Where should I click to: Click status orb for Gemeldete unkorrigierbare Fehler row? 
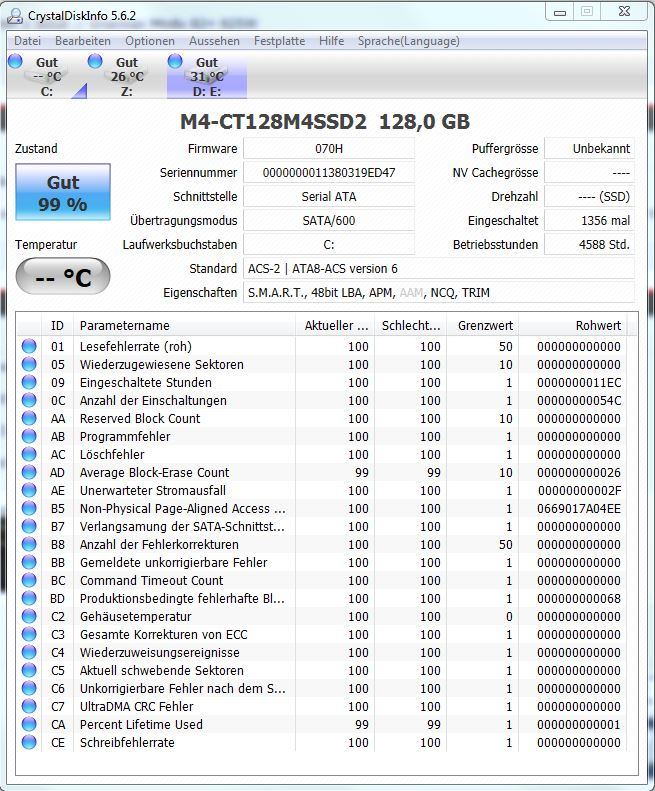[x=29, y=562]
